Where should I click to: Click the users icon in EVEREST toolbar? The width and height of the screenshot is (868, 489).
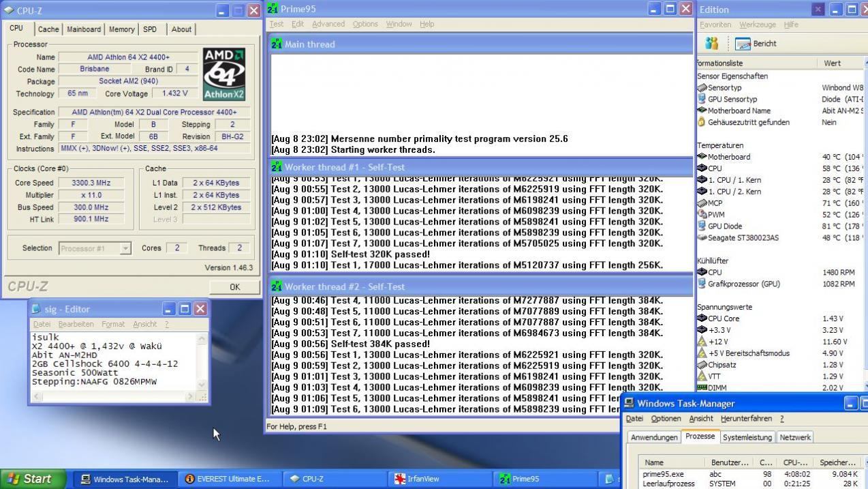(x=712, y=44)
